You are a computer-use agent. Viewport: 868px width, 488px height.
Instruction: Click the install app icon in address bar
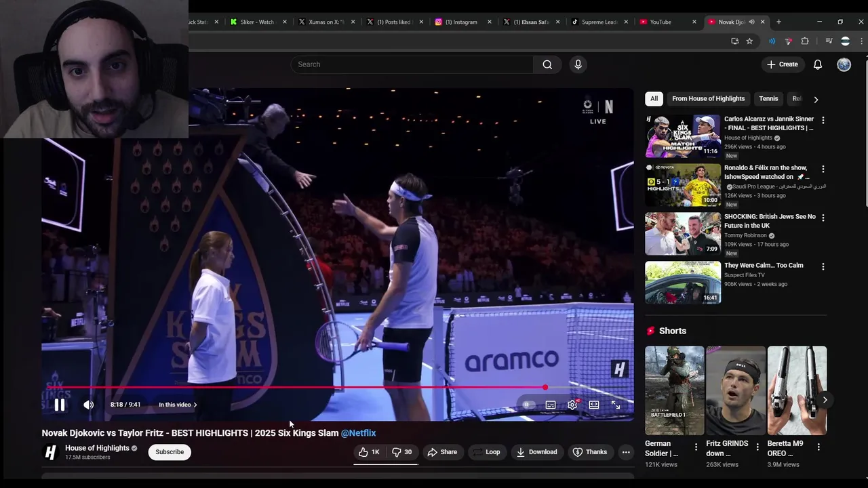(x=735, y=41)
